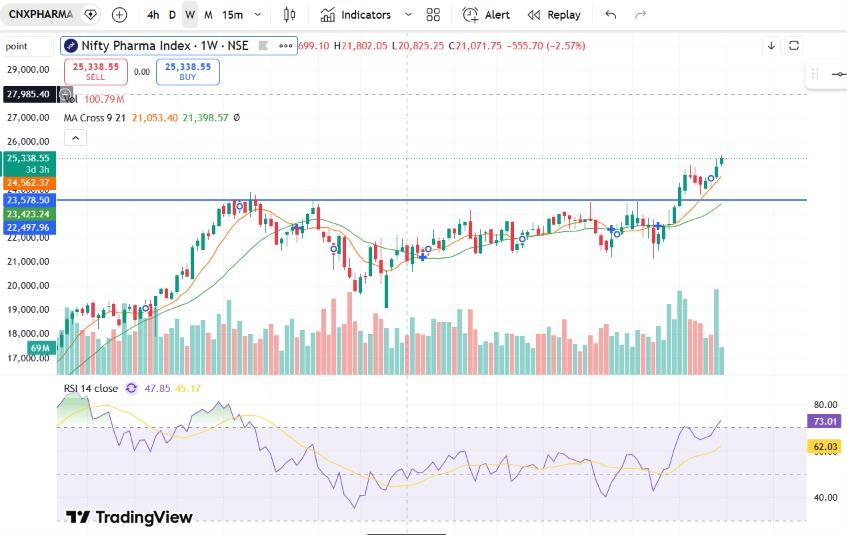The image size is (847, 535).
Task: Switch to the 4h timeframe
Action: (x=153, y=15)
